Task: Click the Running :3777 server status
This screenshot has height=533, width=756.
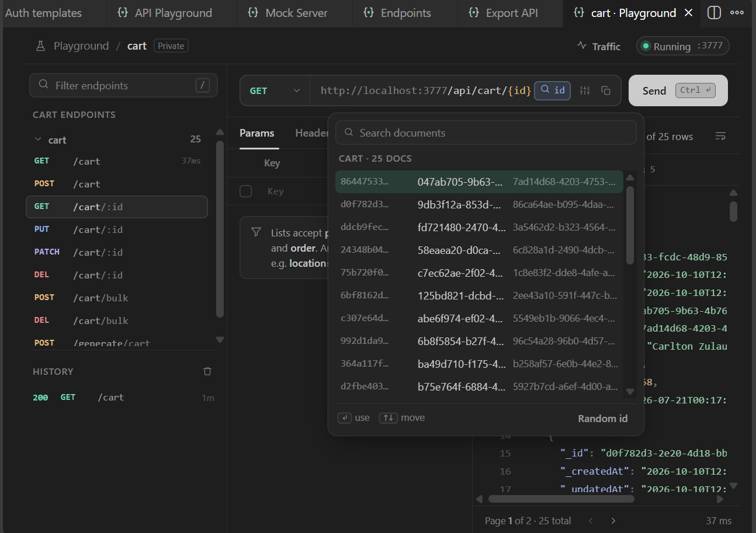Action: [x=682, y=46]
